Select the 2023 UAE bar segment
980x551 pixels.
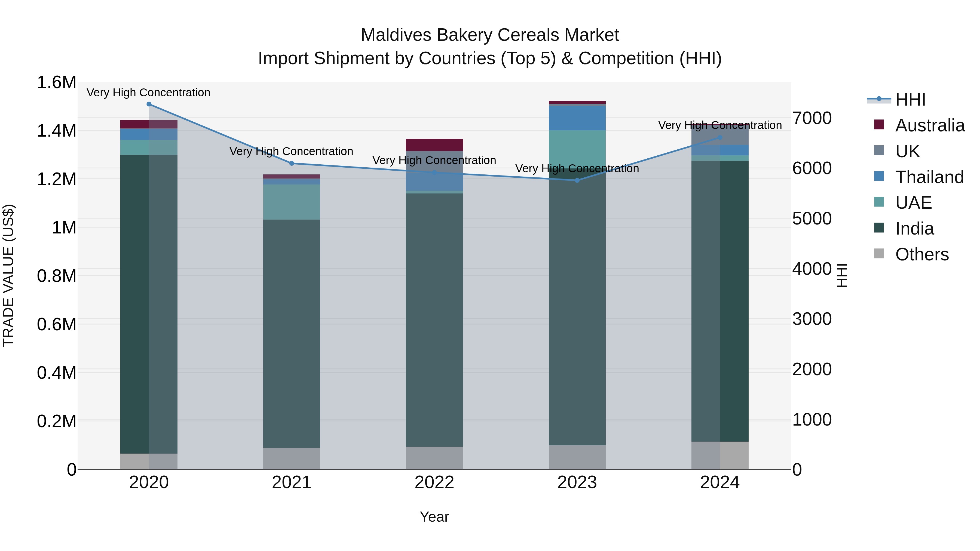coord(577,149)
